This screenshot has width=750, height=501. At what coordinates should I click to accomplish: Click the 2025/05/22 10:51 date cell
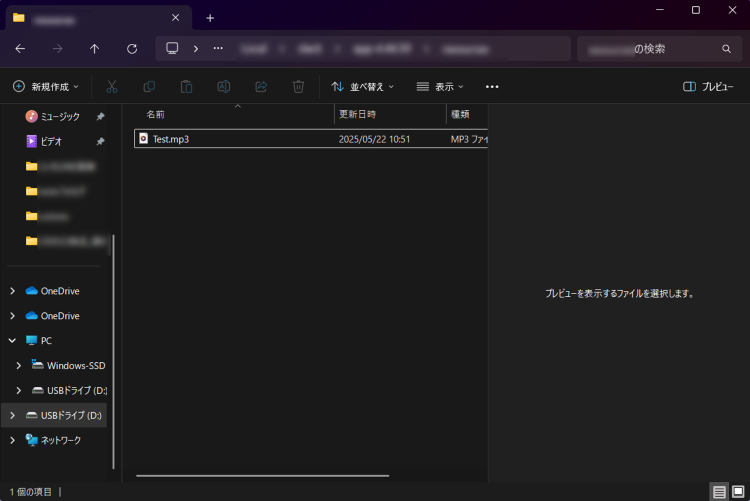pos(374,139)
